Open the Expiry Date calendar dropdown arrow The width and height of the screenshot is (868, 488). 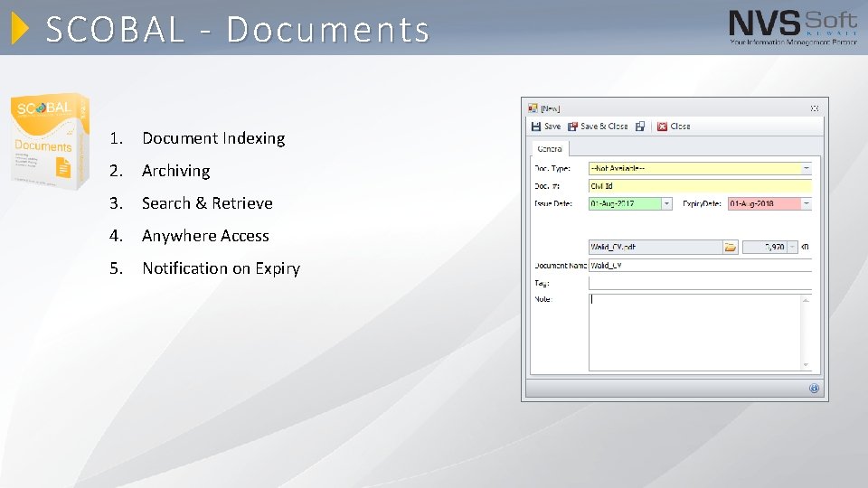806,203
